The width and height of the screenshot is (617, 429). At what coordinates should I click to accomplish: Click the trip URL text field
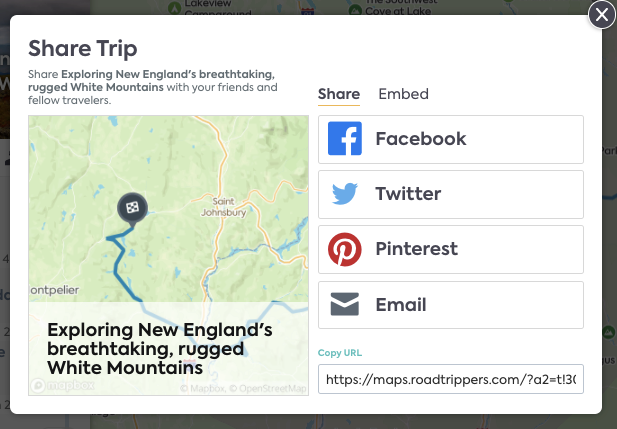pos(451,379)
